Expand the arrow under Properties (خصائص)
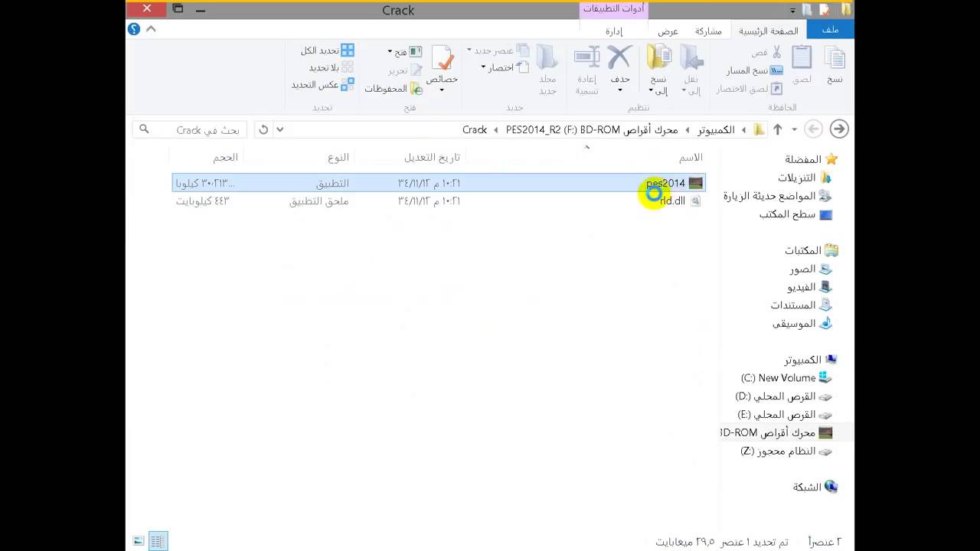The image size is (980, 551). (x=442, y=90)
